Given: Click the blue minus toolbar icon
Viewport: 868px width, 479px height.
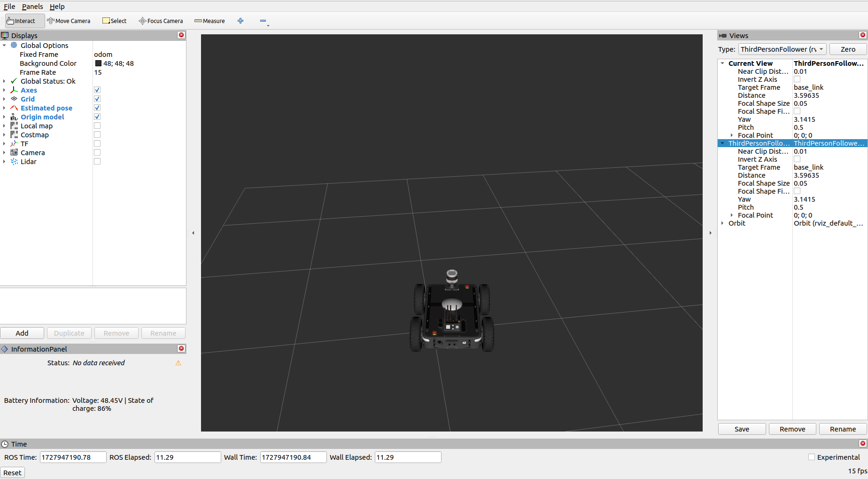Looking at the screenshot, I should 263,21.
